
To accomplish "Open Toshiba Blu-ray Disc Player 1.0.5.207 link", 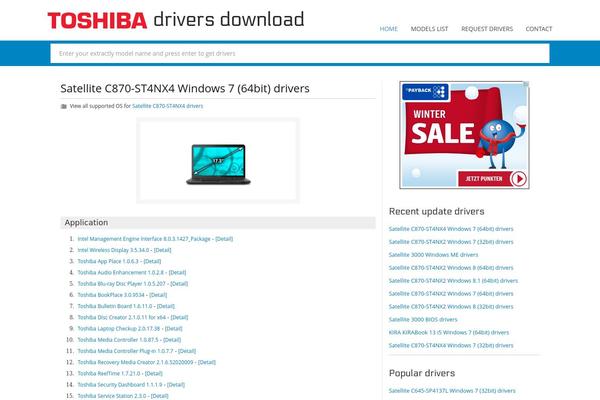I will point(122,284).
